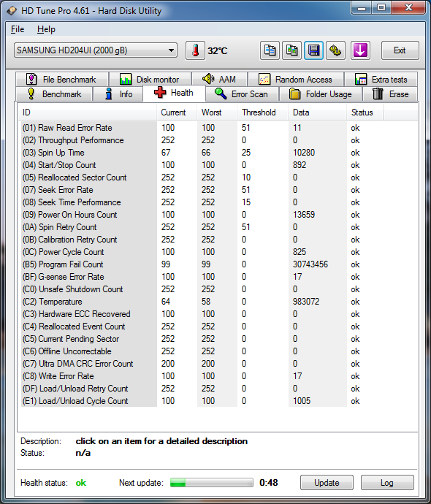Switch to the Benchmark tab
Viewport: 431px width, 504px height.
pyautogui.click(x=54, y=93)
